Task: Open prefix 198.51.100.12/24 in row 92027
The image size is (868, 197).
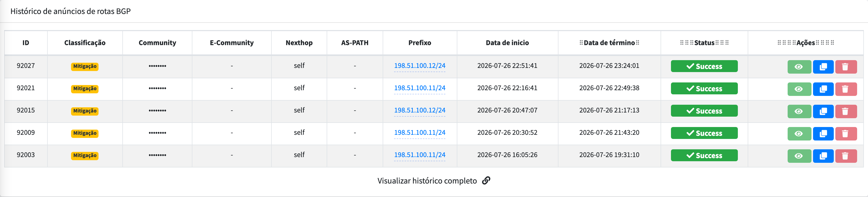Action: 419,66
